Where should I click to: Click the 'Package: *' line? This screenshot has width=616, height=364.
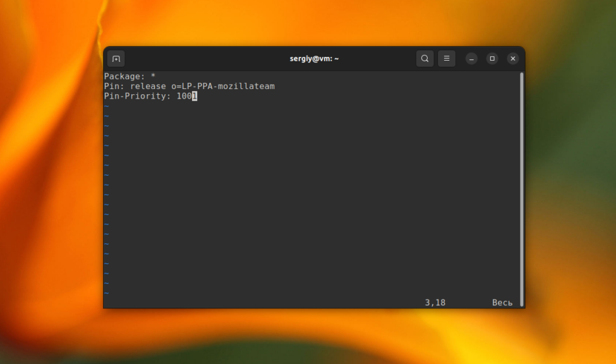click(130, 76)
